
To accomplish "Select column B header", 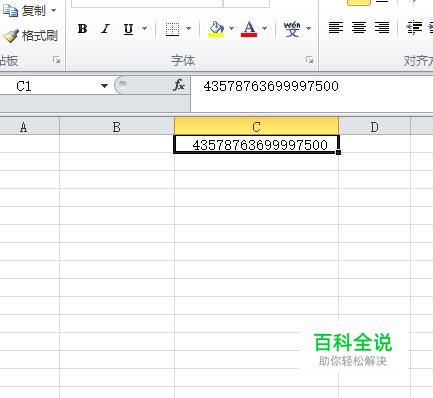I will pos(117,127).
